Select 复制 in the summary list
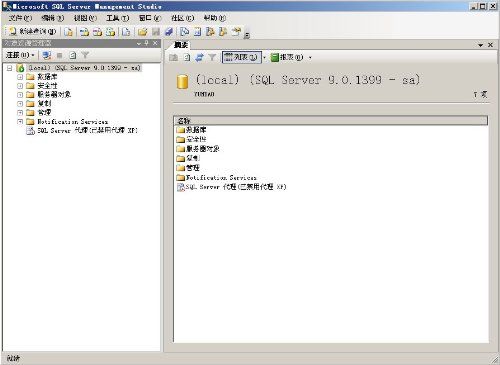Image resolution: width=500 pixels, height=365 pixels. click(188, 158)
